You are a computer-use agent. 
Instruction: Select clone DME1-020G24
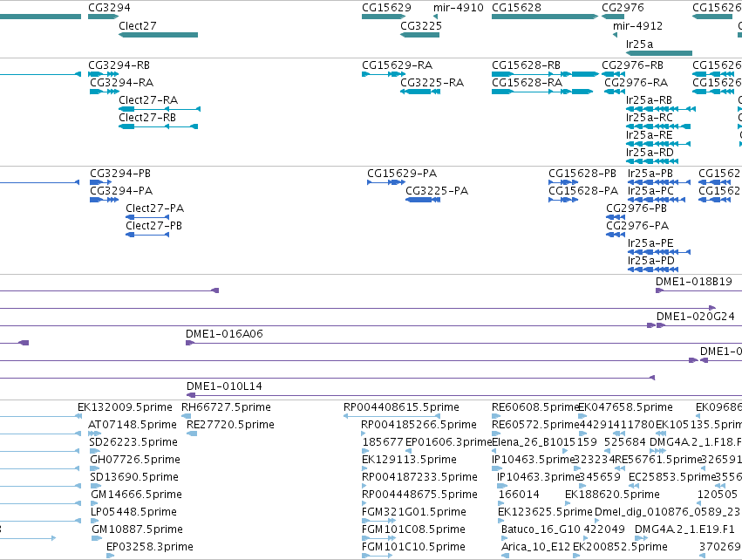[699, 325]
